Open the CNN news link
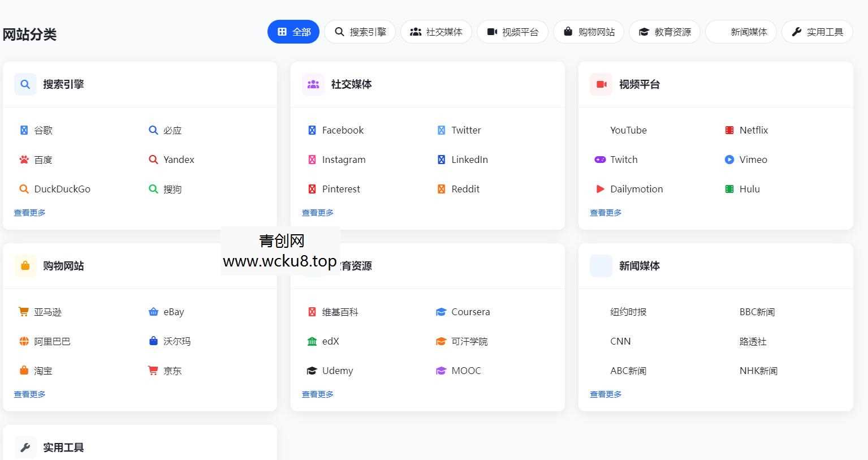The image size is (868, 460). tap(620, 341)
